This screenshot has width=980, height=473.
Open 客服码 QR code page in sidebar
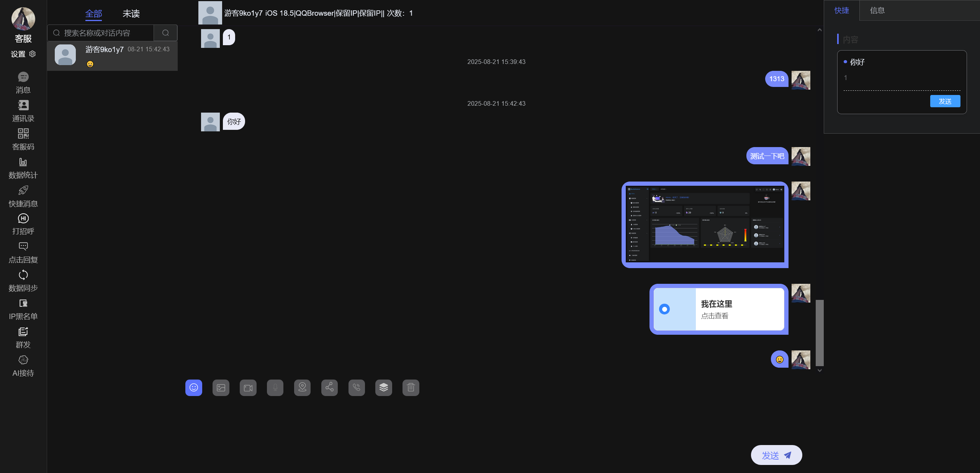23,139
